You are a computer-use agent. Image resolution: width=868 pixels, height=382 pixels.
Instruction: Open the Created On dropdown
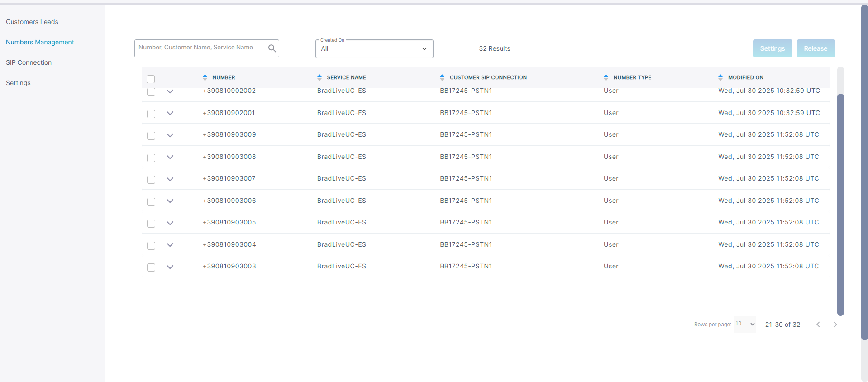click(x=374, y=49)
